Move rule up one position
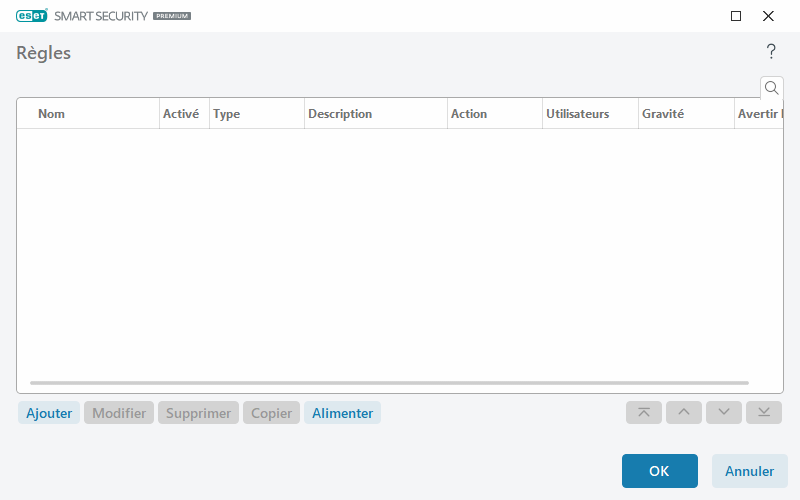This screenshot has width=800, height=500. point(684,412)
